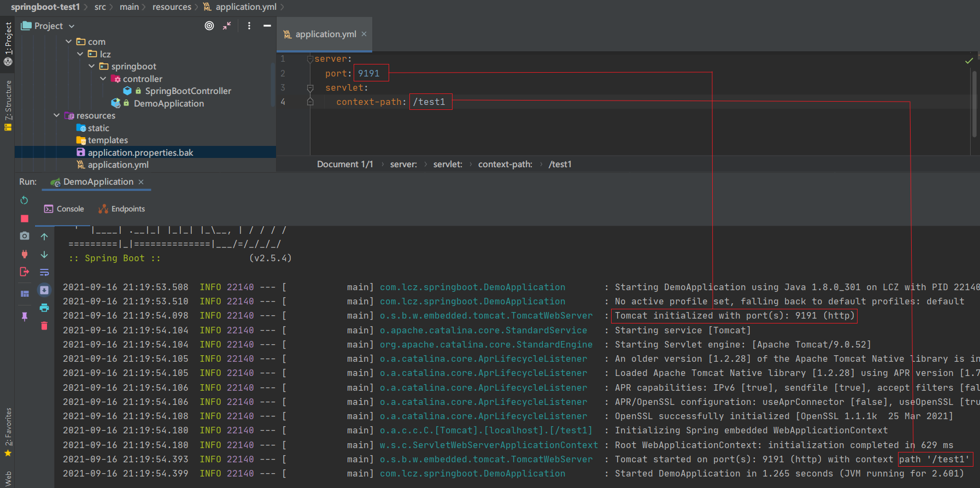
Task: Collapse the controller package
Action: point(103,79)
